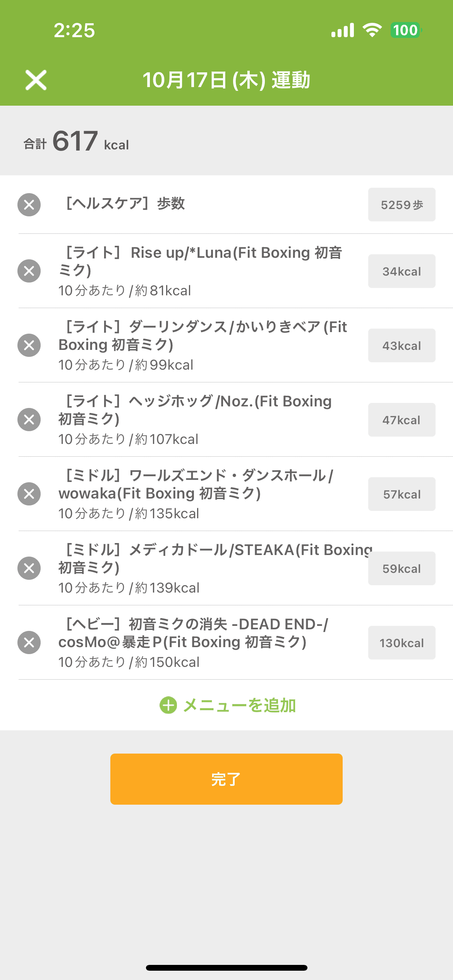The width and height of the screenshot is (453, 980).
Task: Edit the 34kcal value for Rise up
Action: pos(402,271)
